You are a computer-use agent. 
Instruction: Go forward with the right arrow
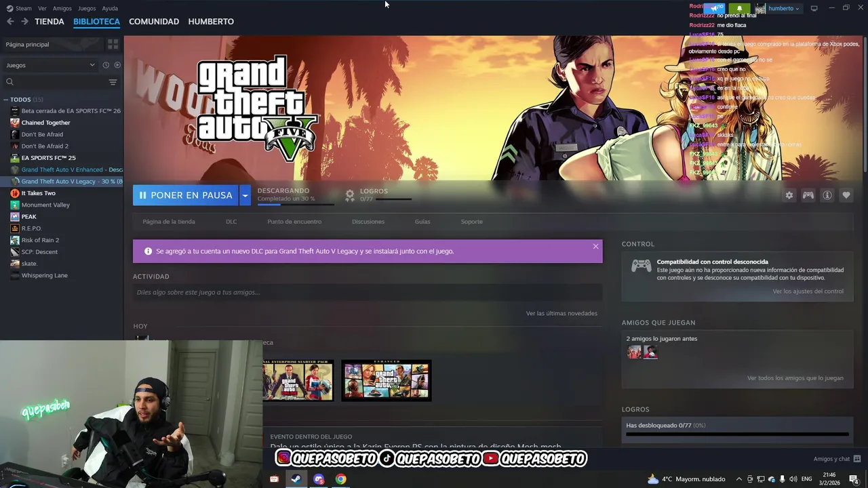(24, 22)
